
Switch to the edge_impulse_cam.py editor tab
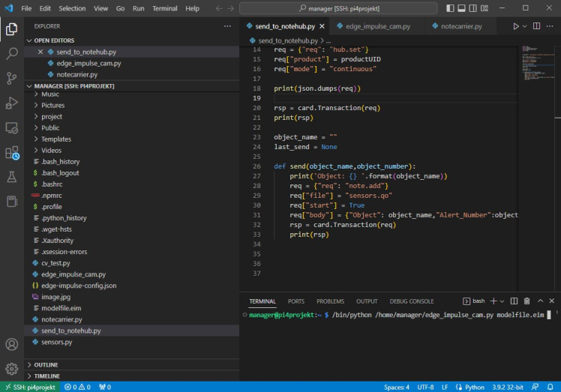377,26
